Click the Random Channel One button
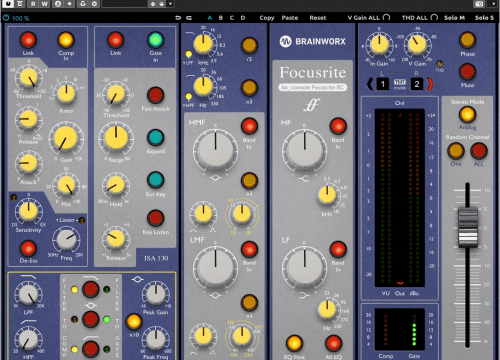 click(x=456, y=150)
